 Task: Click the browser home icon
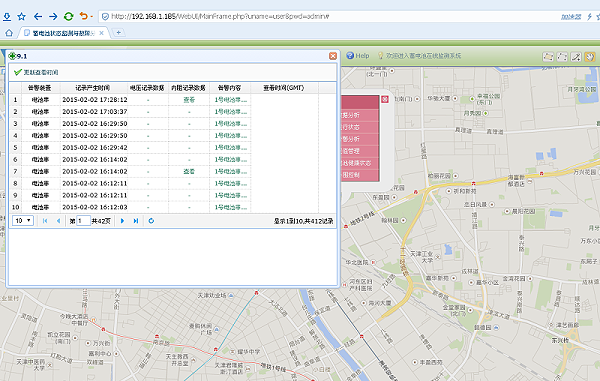coord(9,33)
